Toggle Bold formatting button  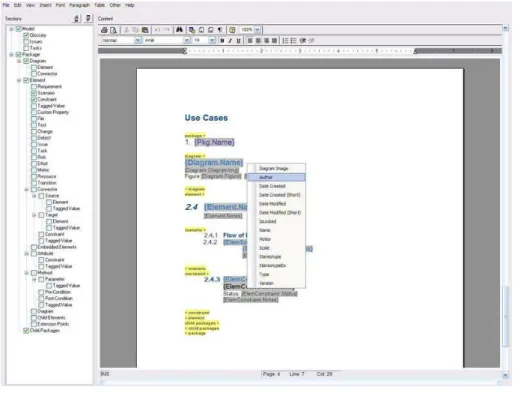click(222, 41)
